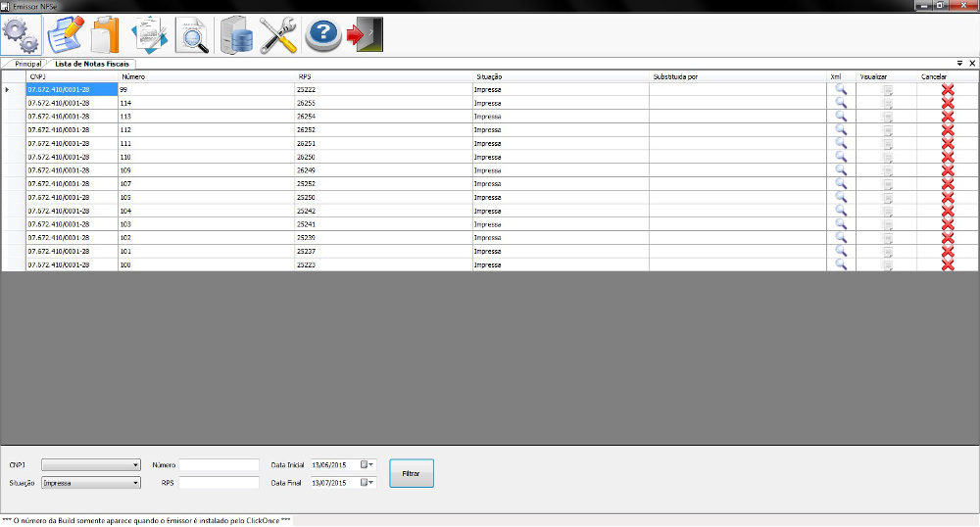Click the exit door icon
The width and height of the screenshot is (980, 527).
pos(365,34)
